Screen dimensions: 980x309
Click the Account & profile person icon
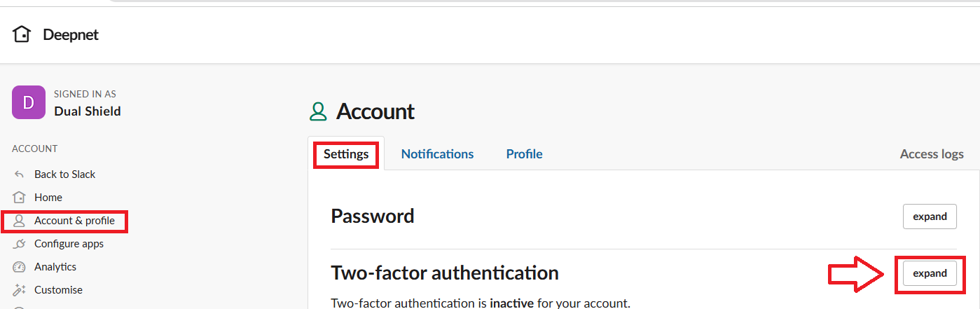pyautogui.click(x=20, y=221)
